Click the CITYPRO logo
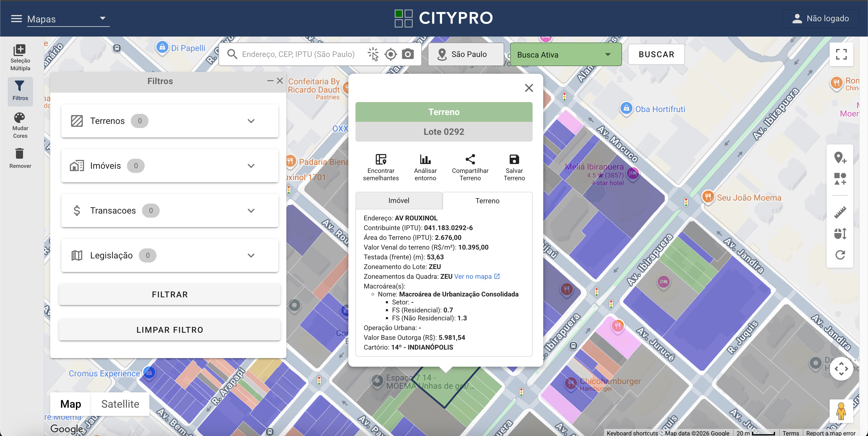 click(444, 18)
